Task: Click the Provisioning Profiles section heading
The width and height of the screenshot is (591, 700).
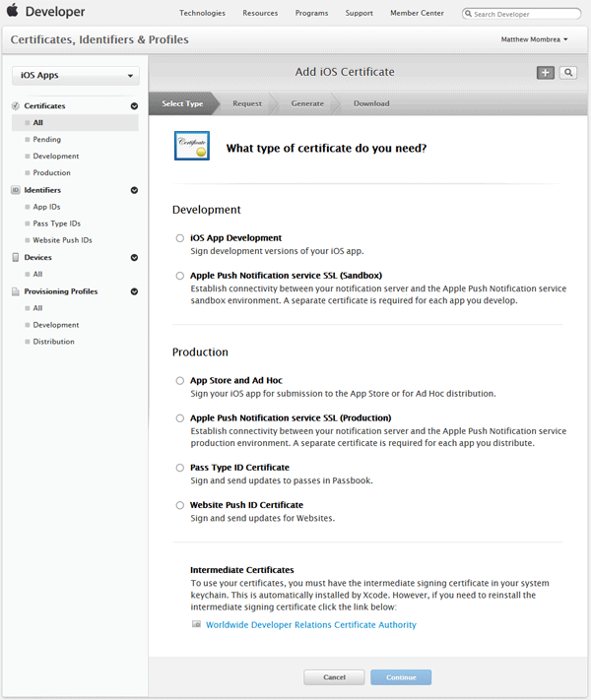Action: [61, 291]
